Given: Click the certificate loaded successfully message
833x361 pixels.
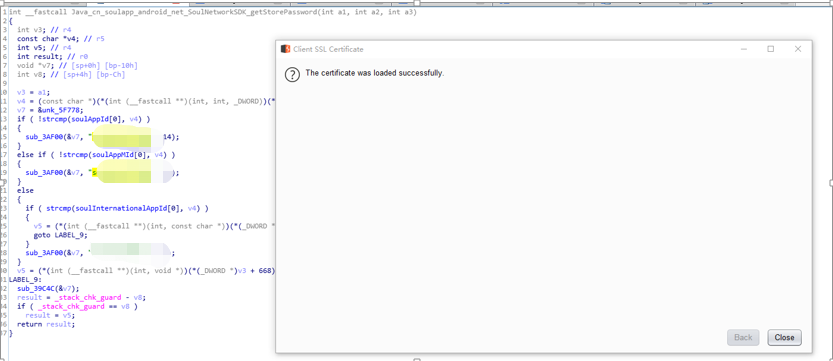Looking at the screenshot, I should pos(375,73).
